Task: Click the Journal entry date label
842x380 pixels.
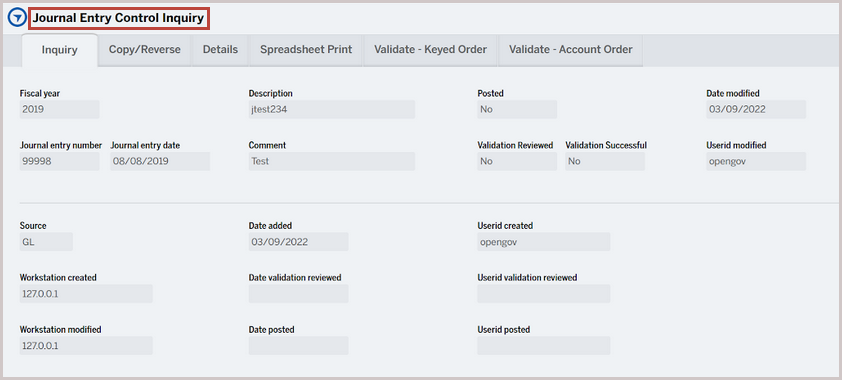Action: point(145,145)
